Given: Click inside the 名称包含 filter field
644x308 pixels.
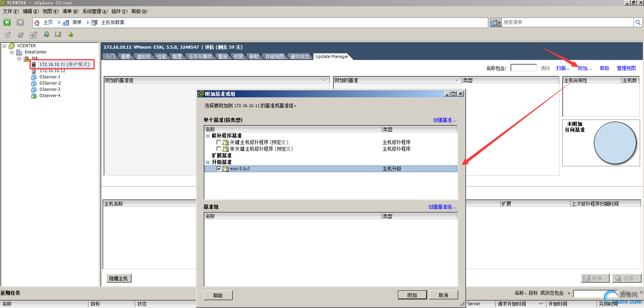Looking at the screenshot, I should (524, 68).
